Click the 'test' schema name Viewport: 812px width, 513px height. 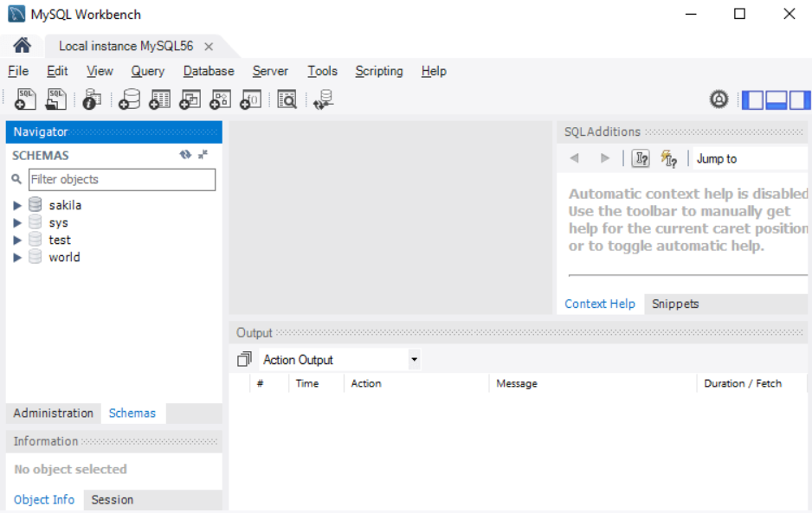pyautogui.click(x=60, y=240)
